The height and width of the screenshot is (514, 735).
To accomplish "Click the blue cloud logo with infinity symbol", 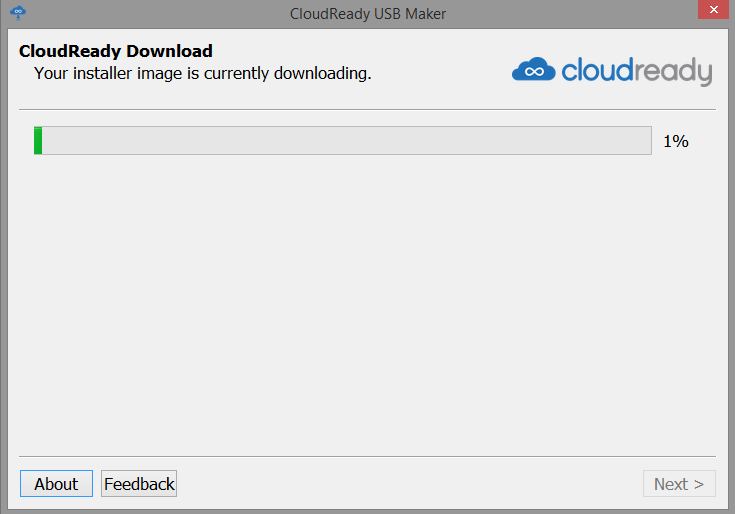I will 533,70.
